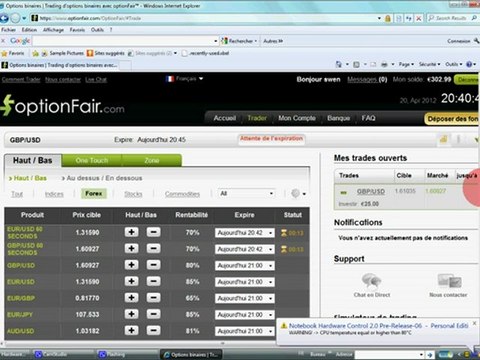Click the Options binaires taskbar button
The height and width of the screenshot is (360, 480).
(191, 355)
